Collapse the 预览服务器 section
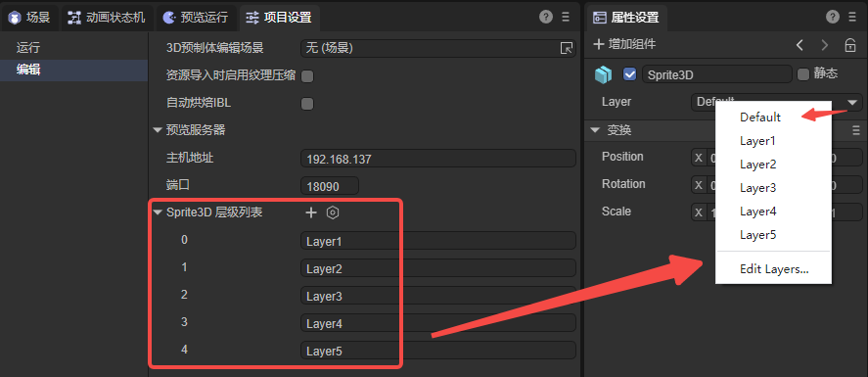 coord(158,130)
